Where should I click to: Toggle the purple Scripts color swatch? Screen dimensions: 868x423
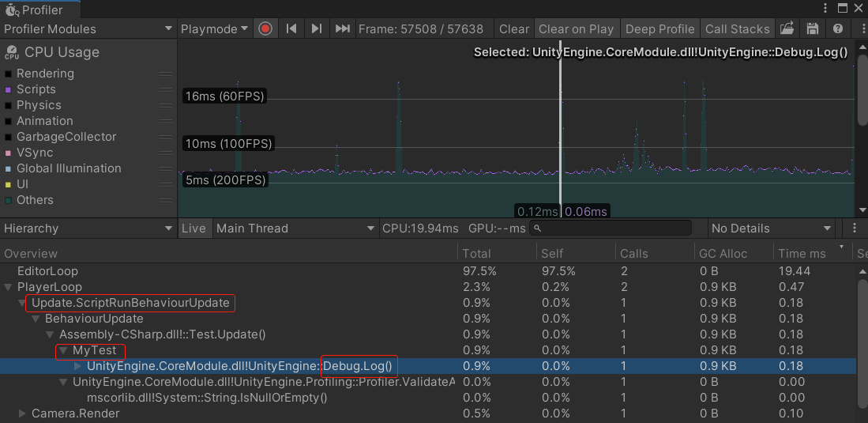click(x=9, y=89)
